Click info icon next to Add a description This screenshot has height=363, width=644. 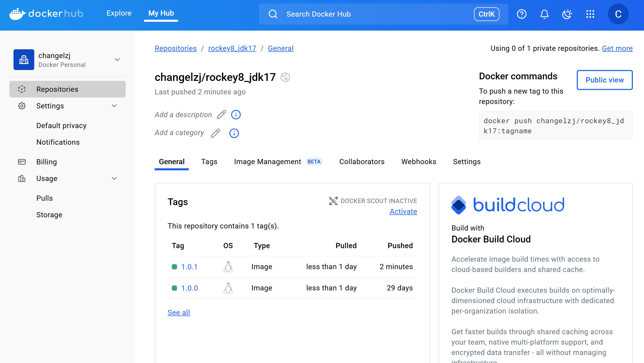tap(236, 115)
